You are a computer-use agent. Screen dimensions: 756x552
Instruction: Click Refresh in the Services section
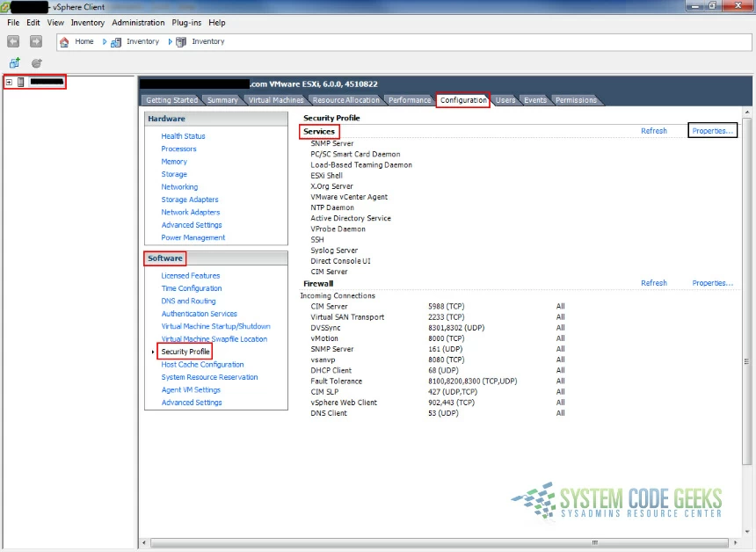tap(654, 131)
